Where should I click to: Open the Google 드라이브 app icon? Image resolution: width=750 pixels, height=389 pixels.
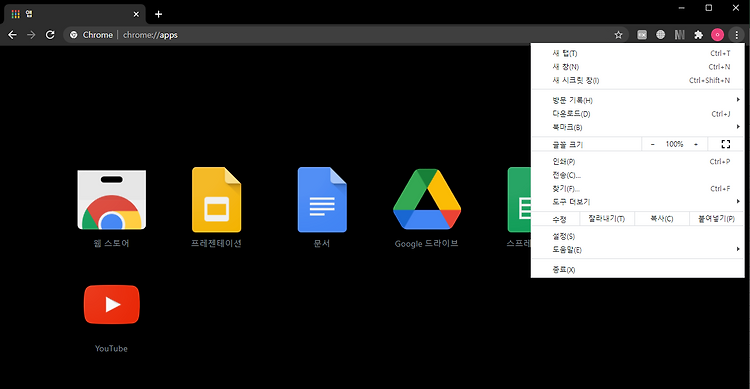tap(427, 199)
